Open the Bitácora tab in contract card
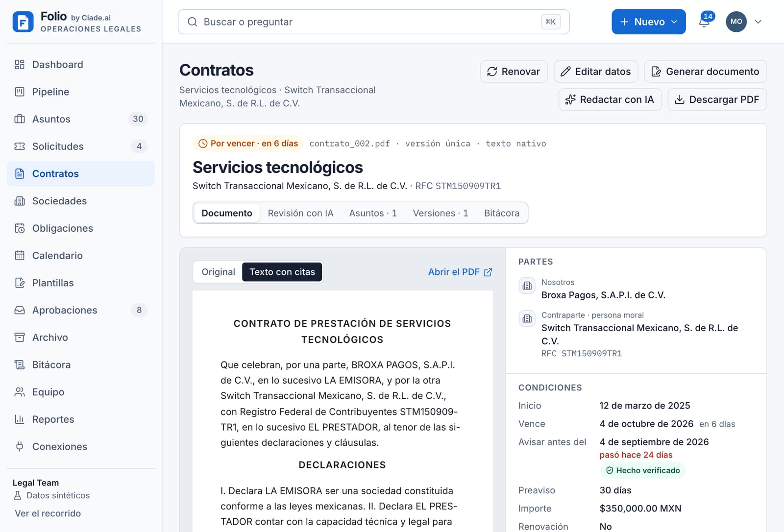The width and height of the screenshot is (784, 532). pyautogui.click(x=502, y=213)
